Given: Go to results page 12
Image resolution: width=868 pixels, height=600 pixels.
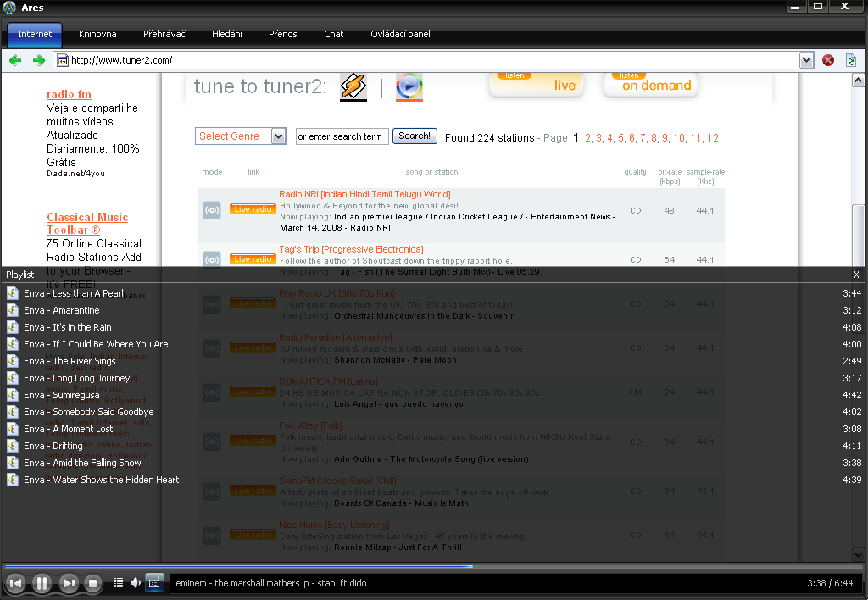Looking at the screenshot, I should click(x=712, y=138).
